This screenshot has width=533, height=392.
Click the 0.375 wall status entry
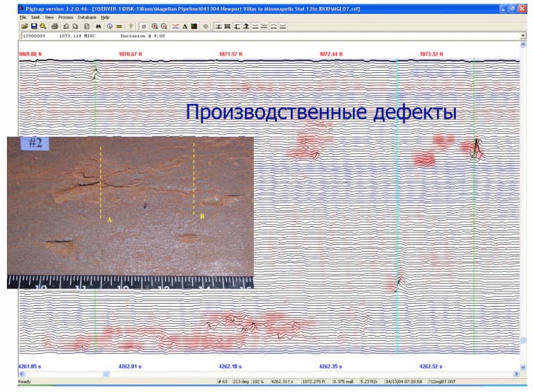click(x=344, y=382)
